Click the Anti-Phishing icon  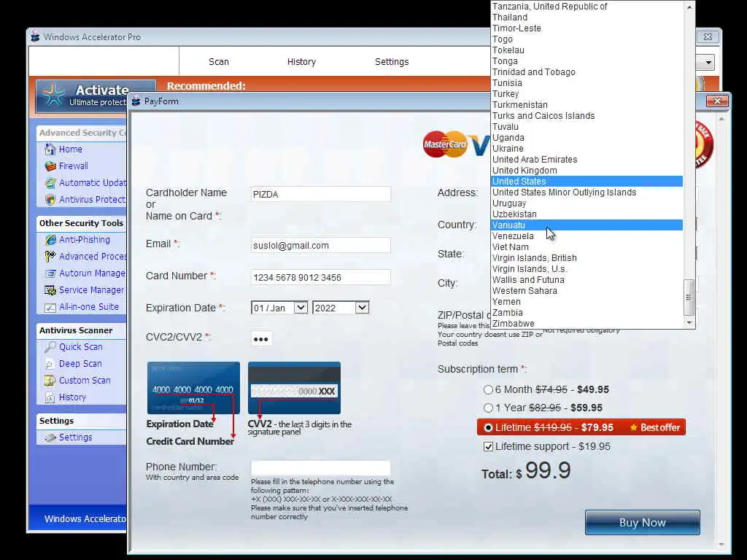pos(50,239)
